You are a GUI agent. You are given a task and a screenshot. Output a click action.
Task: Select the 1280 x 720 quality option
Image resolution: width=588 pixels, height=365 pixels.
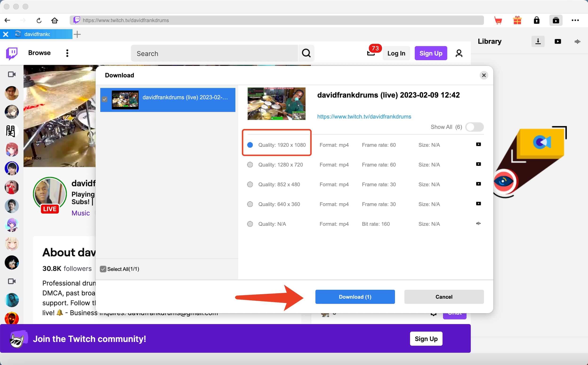pyautogui.click(x=250, y=165)
